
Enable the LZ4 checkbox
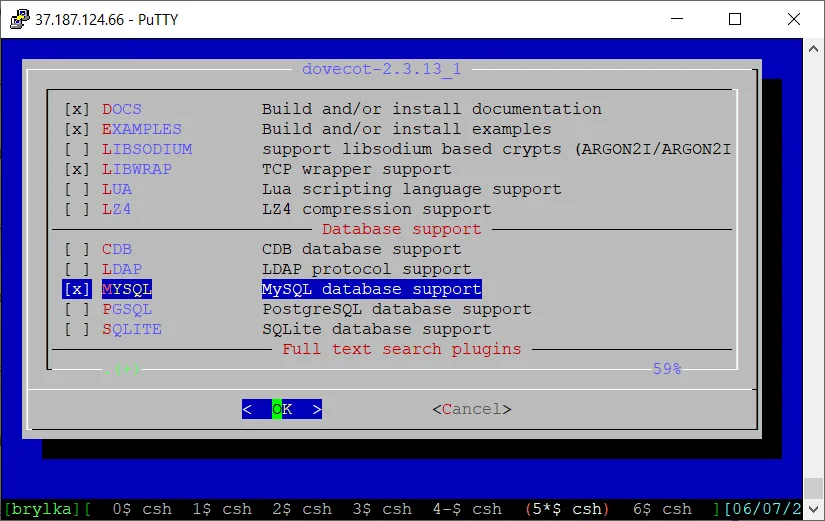77,209
